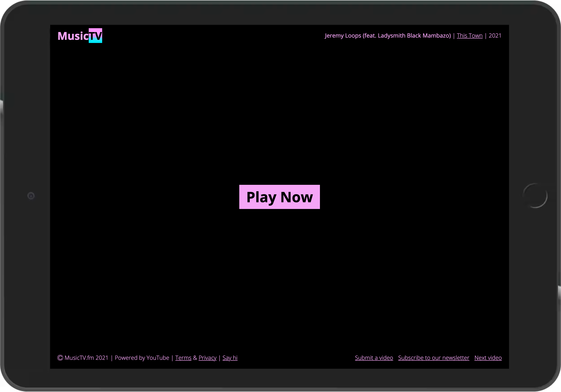Click "Powered by YouTube" text in footer
Image resolution: width=561 pixels, height=392 pixels.
coord(142,358)
